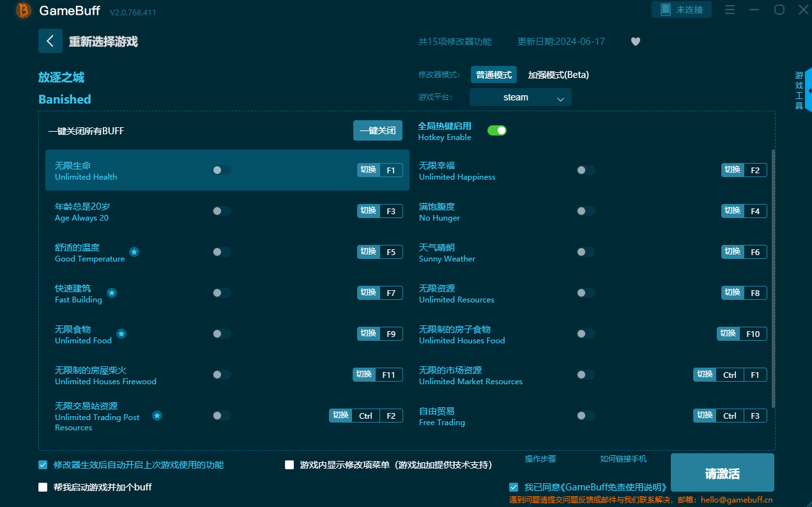Click F5 hotkey field for Good Temperature

click(x=392, y=252)
